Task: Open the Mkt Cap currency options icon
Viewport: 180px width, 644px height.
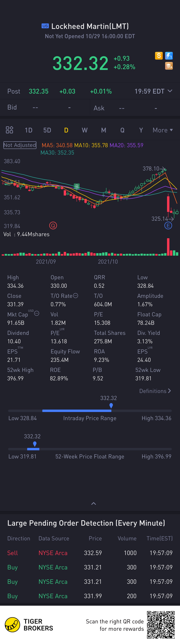Action: pyautogui.click(x=36, y=313)
